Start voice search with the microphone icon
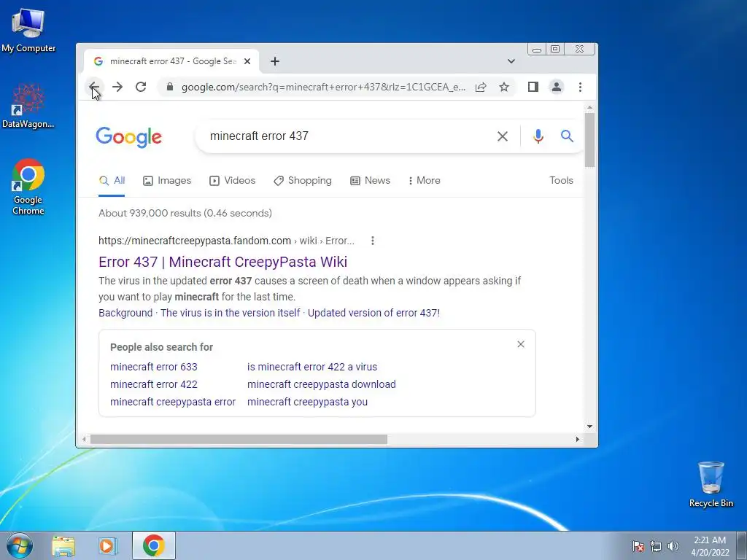The width and height of the screenshot is (747, 560). [538, 136]
